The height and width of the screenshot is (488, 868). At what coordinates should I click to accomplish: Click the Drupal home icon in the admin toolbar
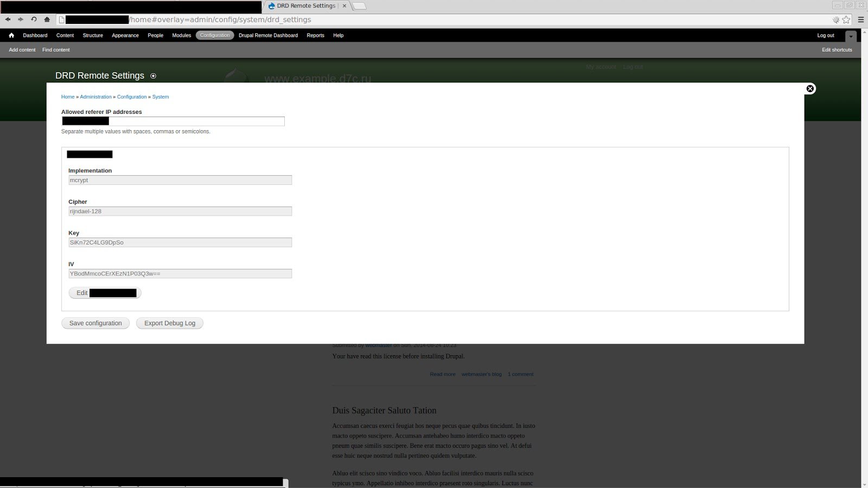click(x=11, y=35)
